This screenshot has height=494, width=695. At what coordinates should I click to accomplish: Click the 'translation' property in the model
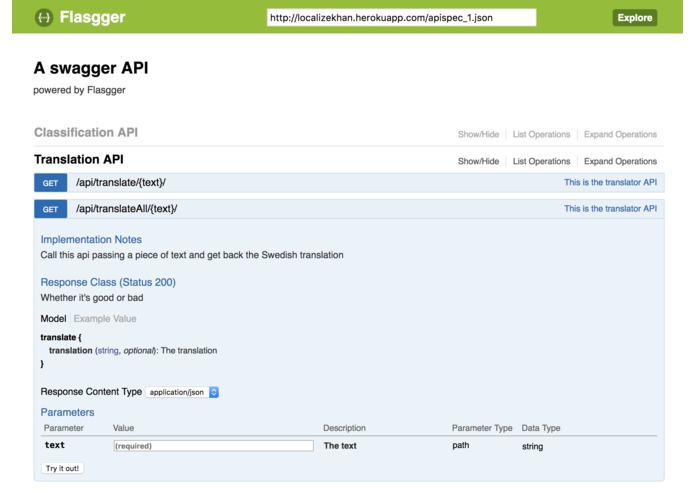(70, 350)
